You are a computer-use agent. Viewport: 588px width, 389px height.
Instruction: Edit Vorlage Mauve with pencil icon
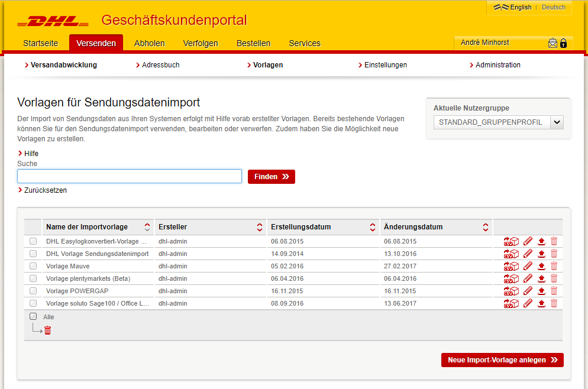click(x=528, y=266)
